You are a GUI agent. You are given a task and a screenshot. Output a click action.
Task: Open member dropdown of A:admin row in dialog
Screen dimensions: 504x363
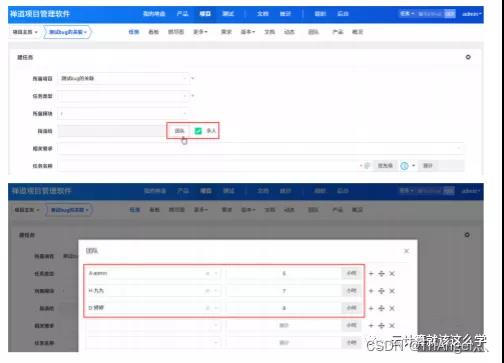pos(153,274)
